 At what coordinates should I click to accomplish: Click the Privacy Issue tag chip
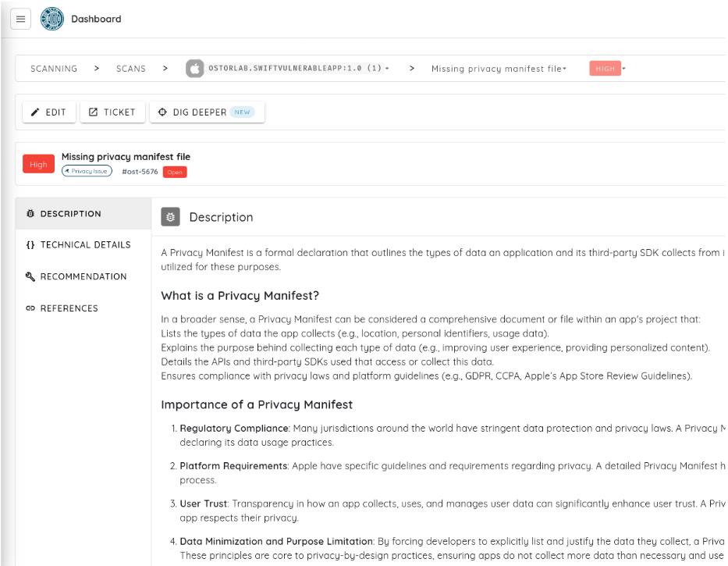click(87, 171)
